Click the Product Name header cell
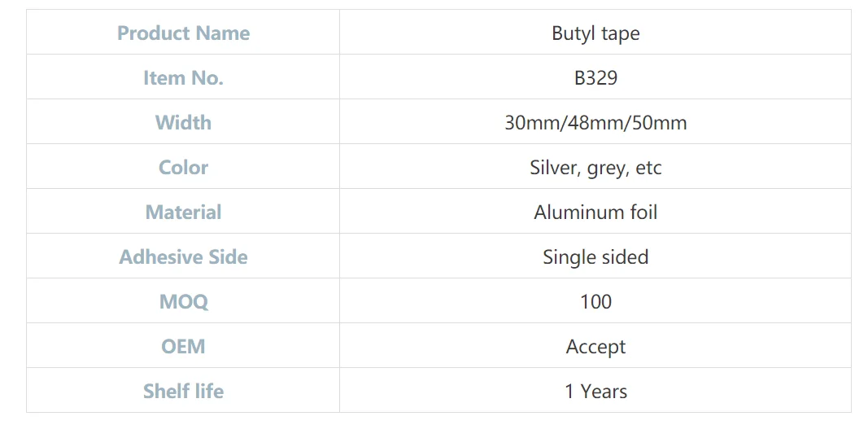The width and height of the screenshot is (868, 425). pyautogui.click(x=183, y=33)
